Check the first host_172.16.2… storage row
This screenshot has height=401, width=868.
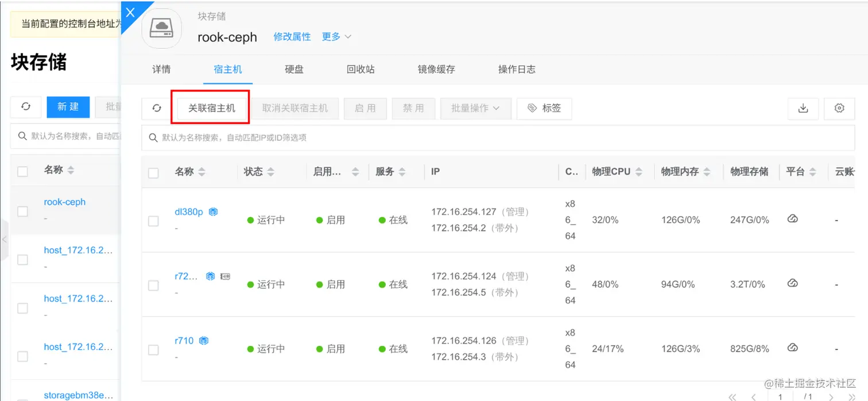(x=22, y=260)
